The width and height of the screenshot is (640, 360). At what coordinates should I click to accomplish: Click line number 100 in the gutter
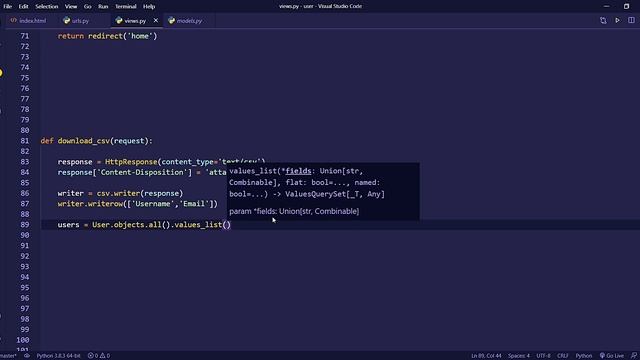pyautogui.click(x=22, y=340)
